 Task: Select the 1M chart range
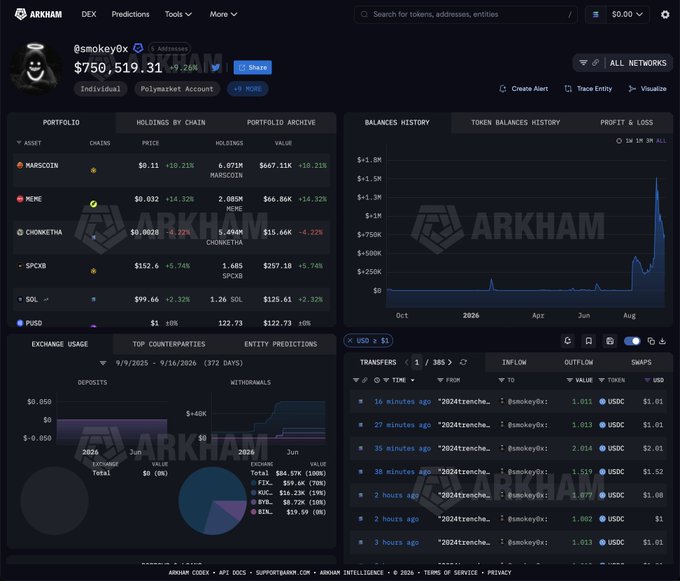[639, 141]
